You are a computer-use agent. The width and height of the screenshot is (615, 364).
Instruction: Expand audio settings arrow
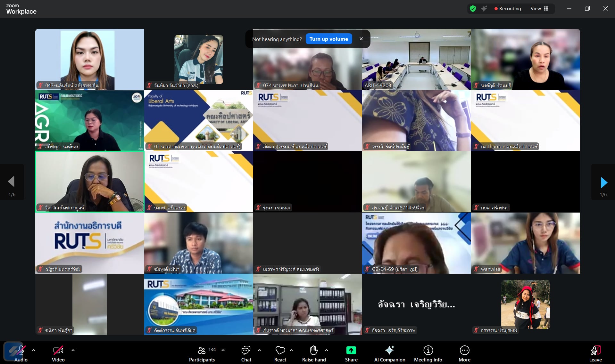pyautogui.click(x=34, y=350)
